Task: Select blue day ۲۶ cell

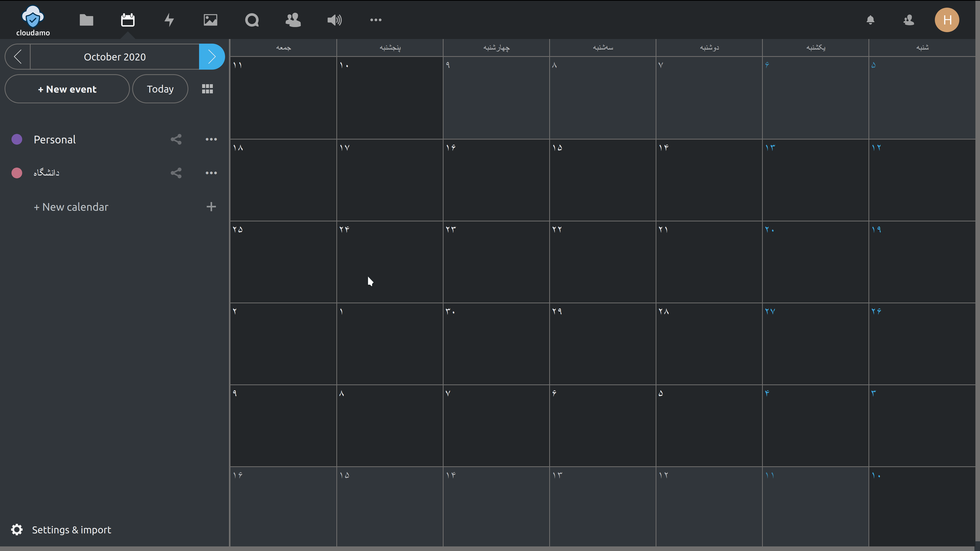Action: coord(922,344)
